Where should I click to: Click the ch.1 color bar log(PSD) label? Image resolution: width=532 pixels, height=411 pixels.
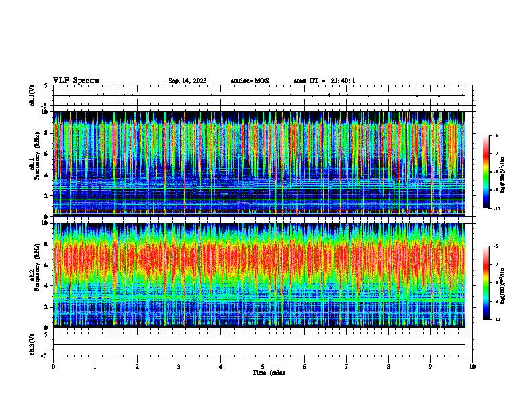(503, 175)
